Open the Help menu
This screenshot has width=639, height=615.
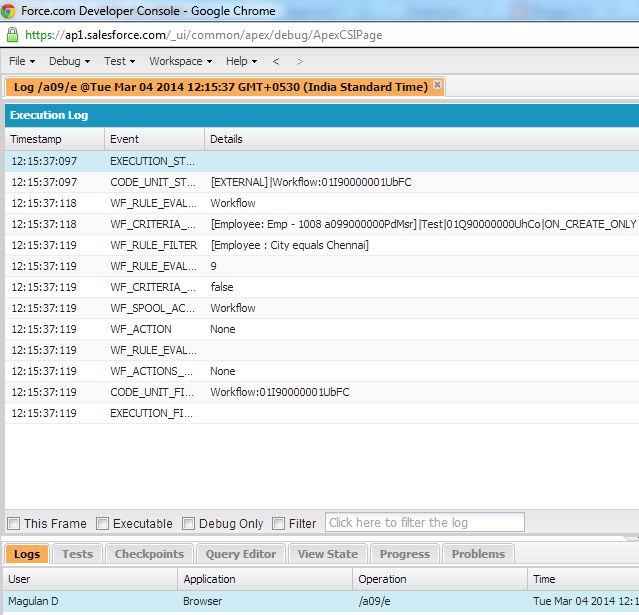tap(241, 61)
